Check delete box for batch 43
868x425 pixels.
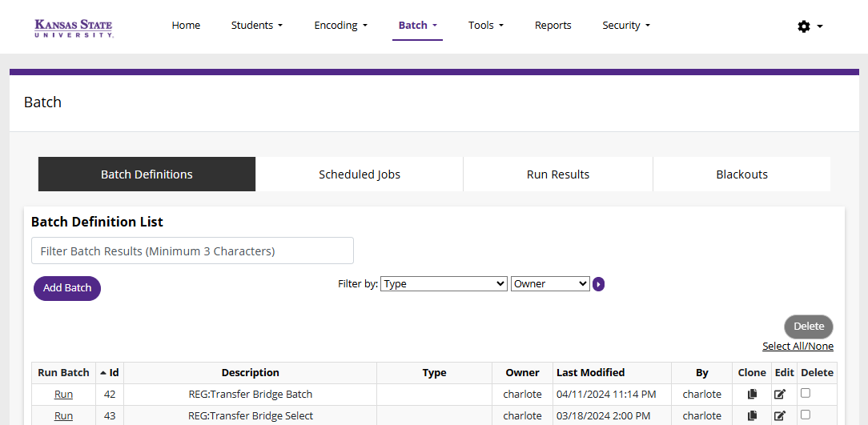806,414
